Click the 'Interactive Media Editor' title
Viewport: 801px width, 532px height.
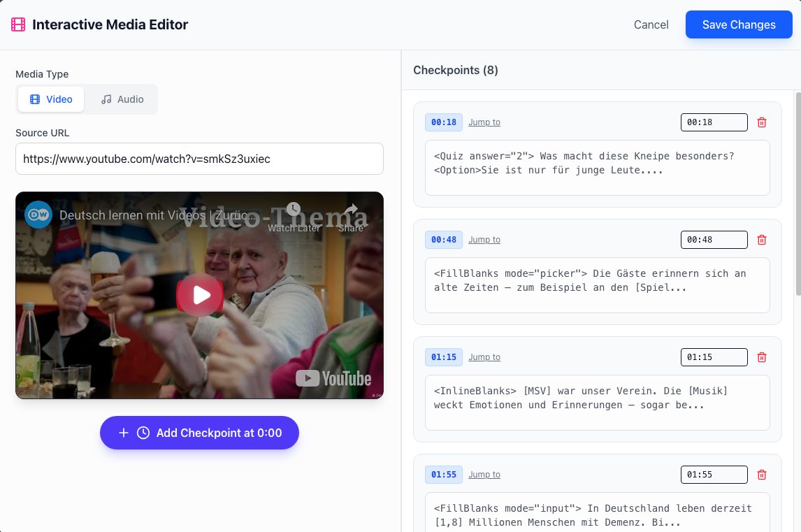coord(110,24)
